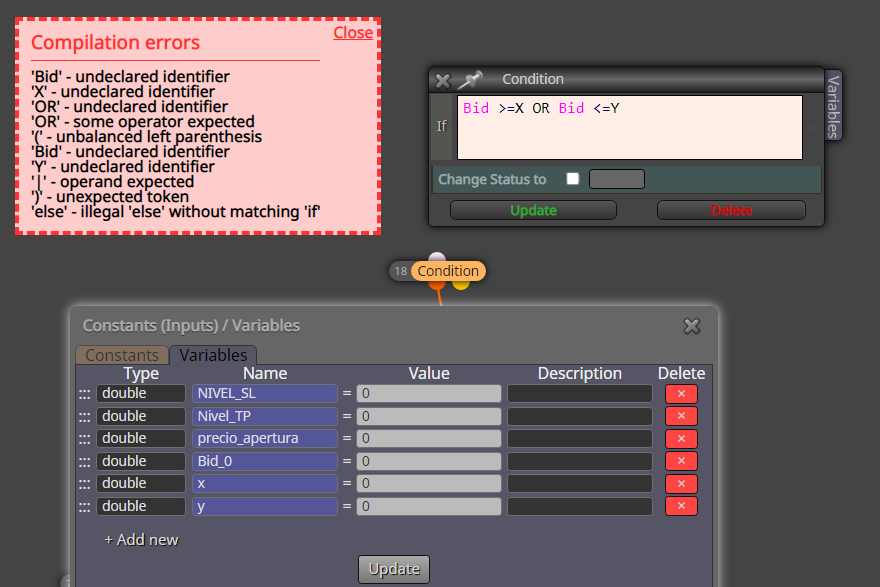Viewport: 880px width, 587px height.
Task: Click red Delete button in Condition panel
Action: 731,210
